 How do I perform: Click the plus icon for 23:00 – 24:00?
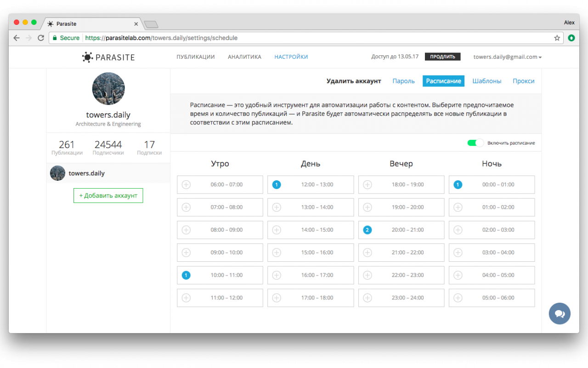point(367,298)
